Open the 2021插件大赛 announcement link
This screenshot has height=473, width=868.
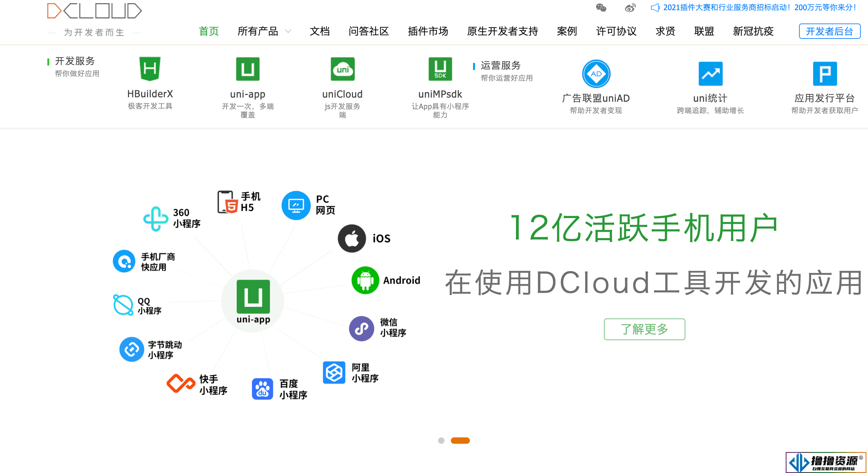[759, 7]
